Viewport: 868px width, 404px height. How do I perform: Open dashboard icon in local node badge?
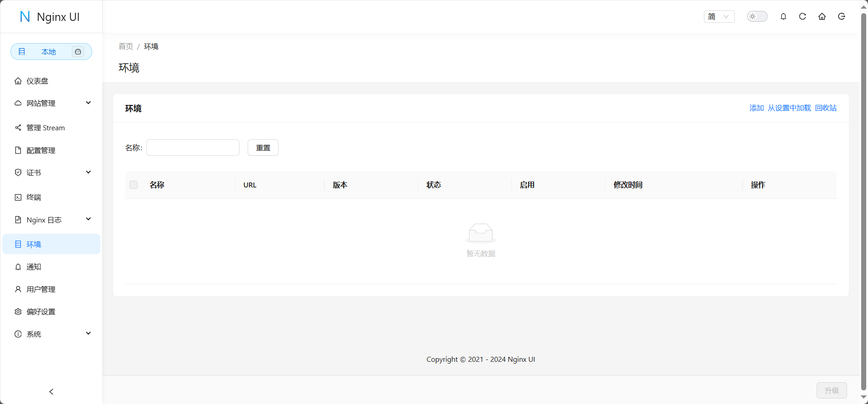(78, 52)
